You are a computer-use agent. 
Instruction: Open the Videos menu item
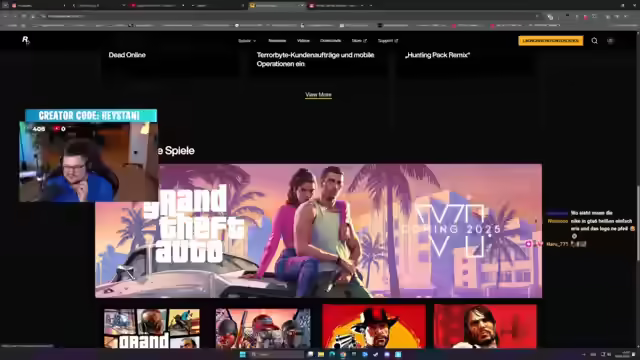[x=303, y=41]
